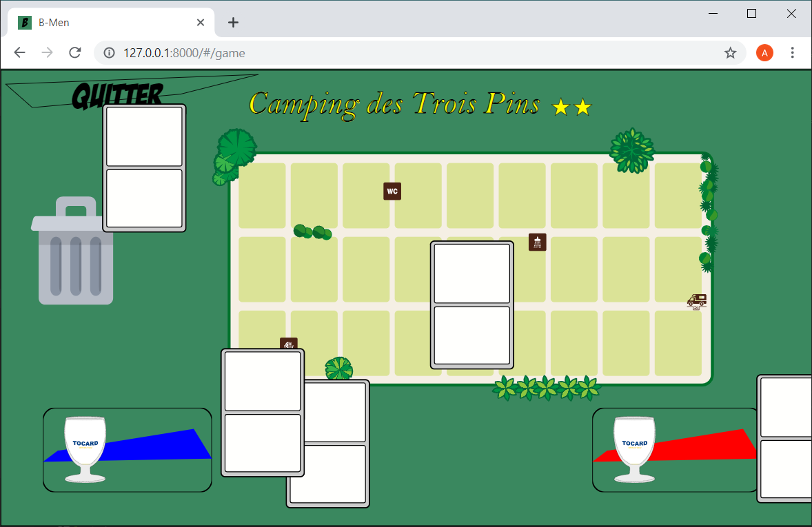
Task: Bookmark this page with the star icon
Action: click(x=730, y=53)
